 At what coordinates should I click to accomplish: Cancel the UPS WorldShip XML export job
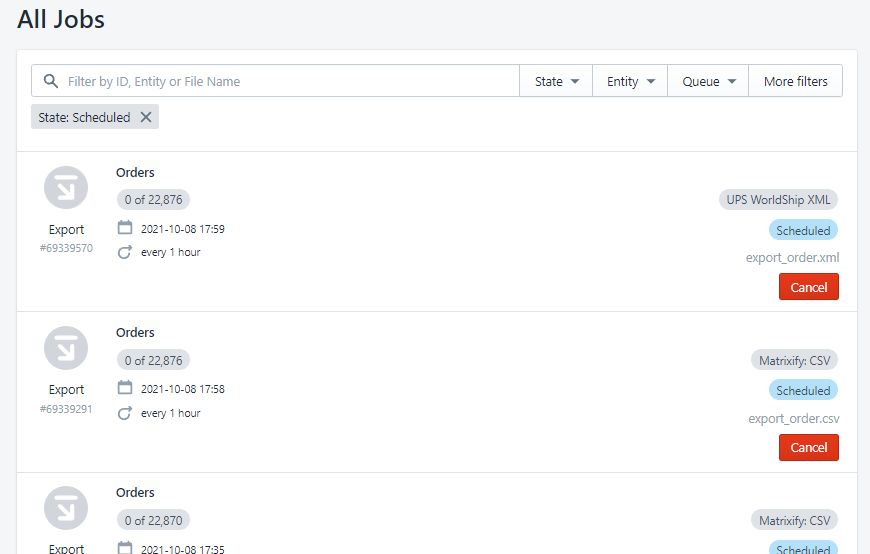coord(808,287)
